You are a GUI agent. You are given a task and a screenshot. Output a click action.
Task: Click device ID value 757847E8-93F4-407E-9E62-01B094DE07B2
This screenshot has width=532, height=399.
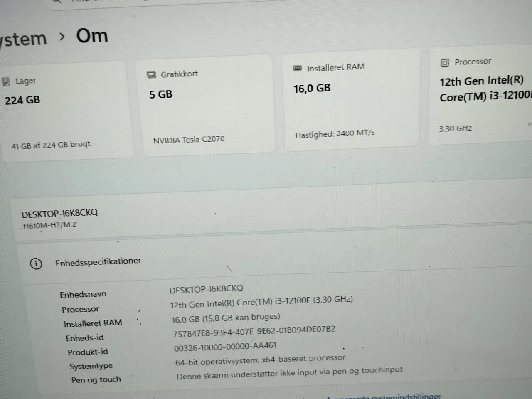(254, 331)
